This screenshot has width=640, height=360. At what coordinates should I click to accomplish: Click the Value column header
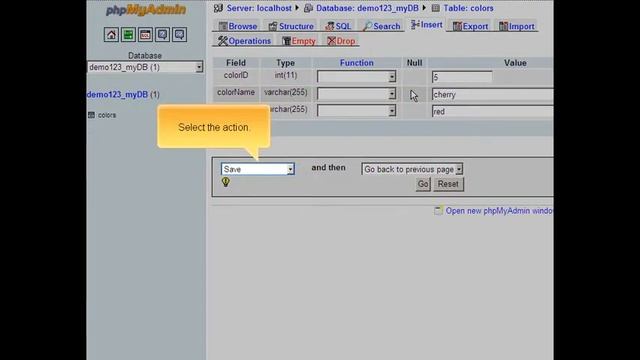click(x=515, y=63)
